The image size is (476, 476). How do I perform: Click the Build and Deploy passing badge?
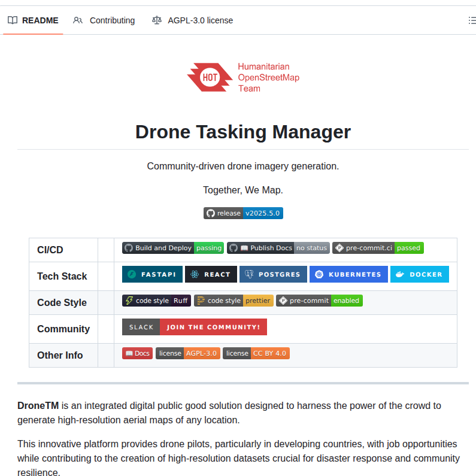pyautogui.click(x=172, y=248)
